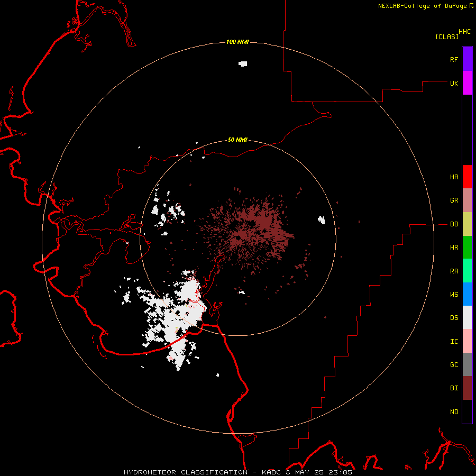
Task: Select the BD yellow legend block
Action: 467,224
